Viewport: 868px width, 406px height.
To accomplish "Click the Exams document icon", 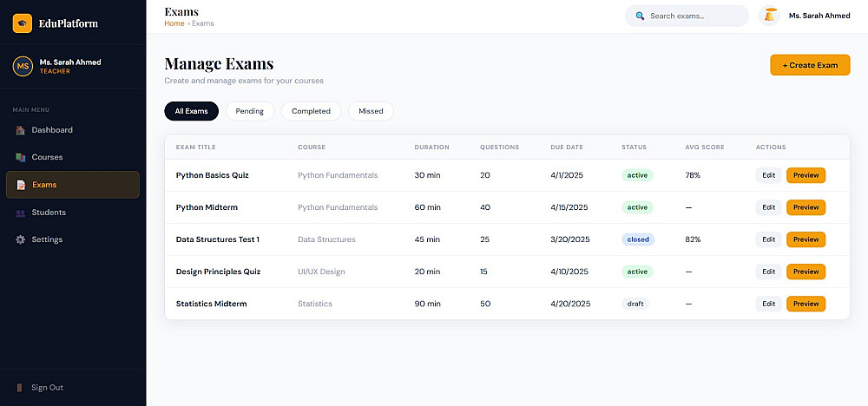I will tap(21, 185).
